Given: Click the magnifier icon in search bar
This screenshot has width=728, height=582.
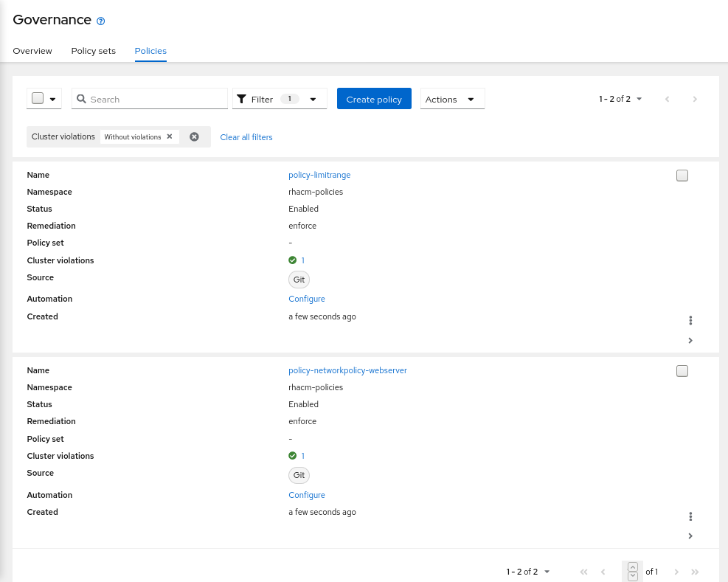Looking at the screenshot, I should click(x=81, y=98).
